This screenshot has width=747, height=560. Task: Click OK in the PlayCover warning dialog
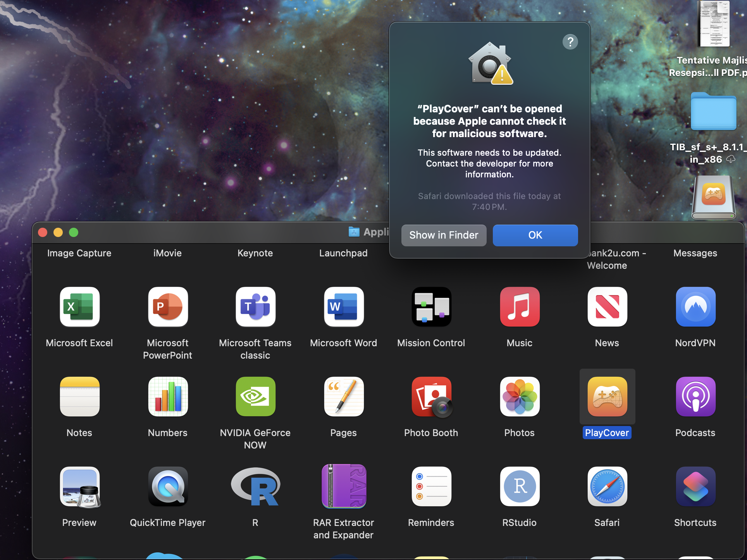pos(535,235)
